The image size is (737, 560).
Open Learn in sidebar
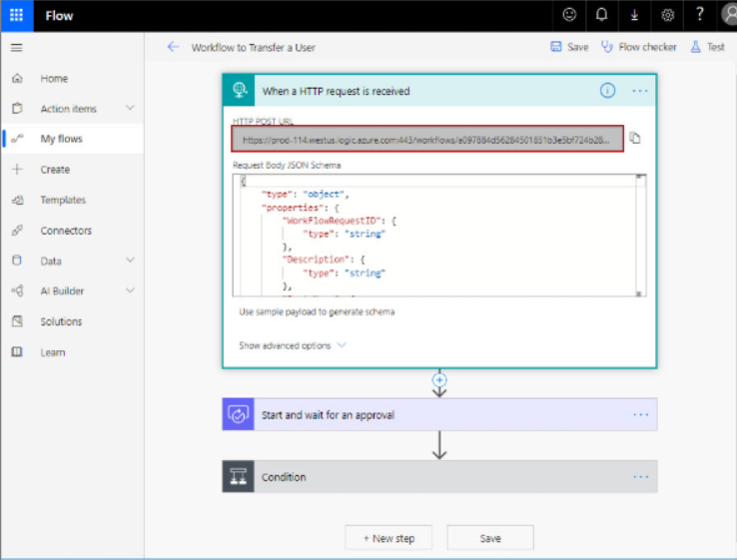(53, 352)
